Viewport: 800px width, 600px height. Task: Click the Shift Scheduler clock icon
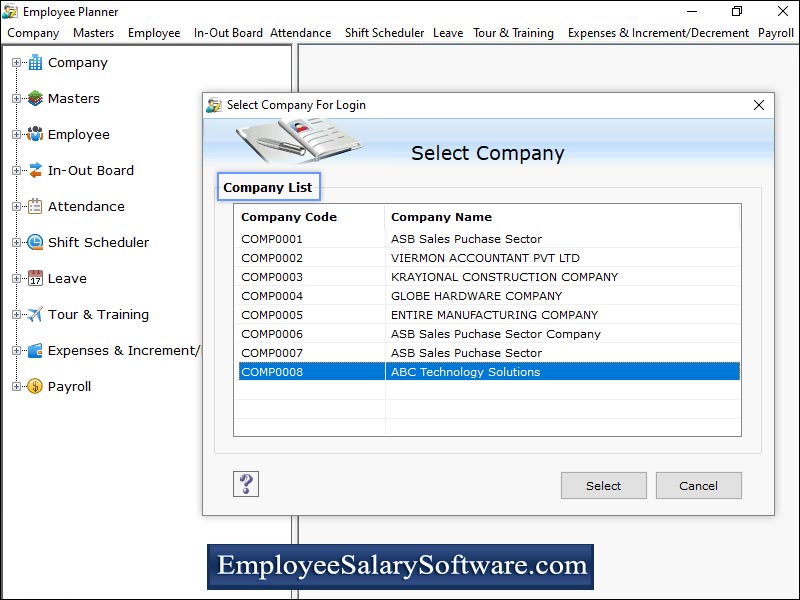[35, 242]
